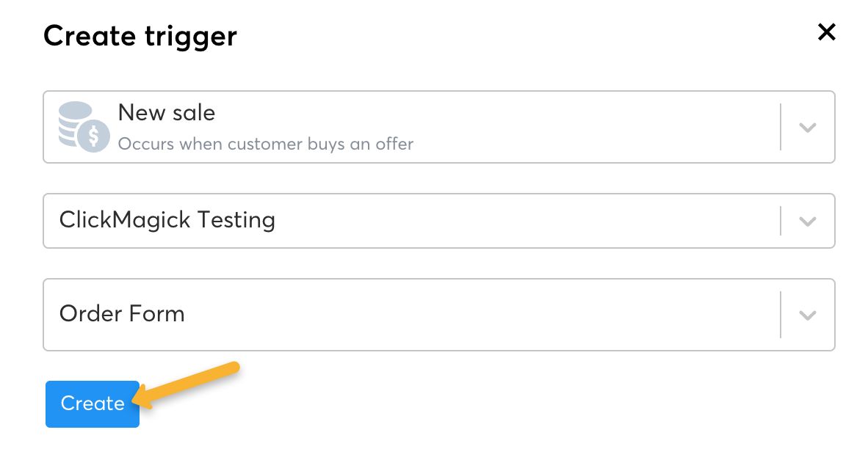
Task: Click the Create trigger heading
Action: coord(140,36)
